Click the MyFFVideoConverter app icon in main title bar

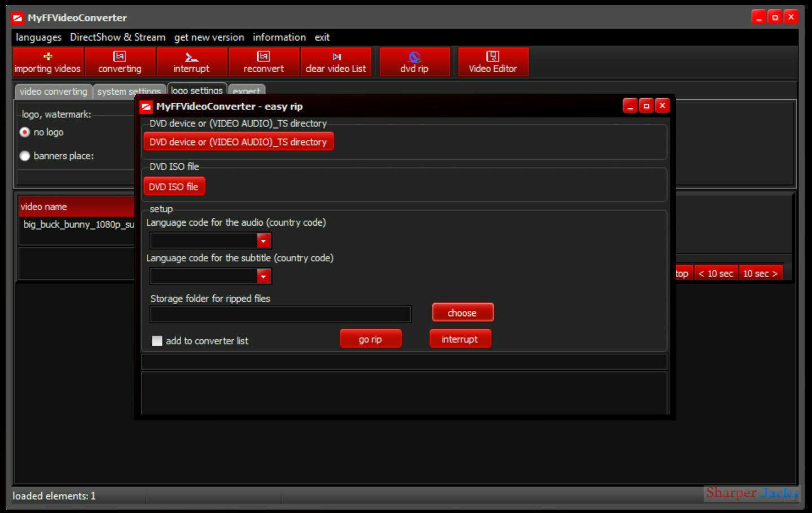(x=18, y=18)
